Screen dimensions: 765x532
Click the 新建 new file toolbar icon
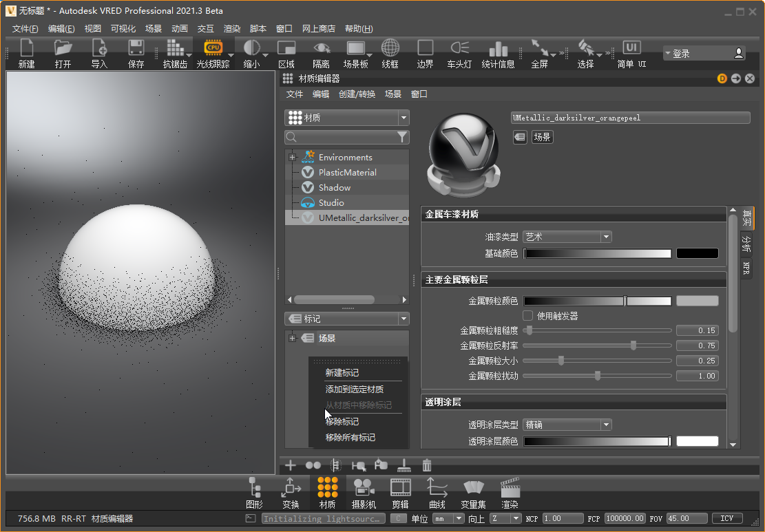tap(26, 54)
